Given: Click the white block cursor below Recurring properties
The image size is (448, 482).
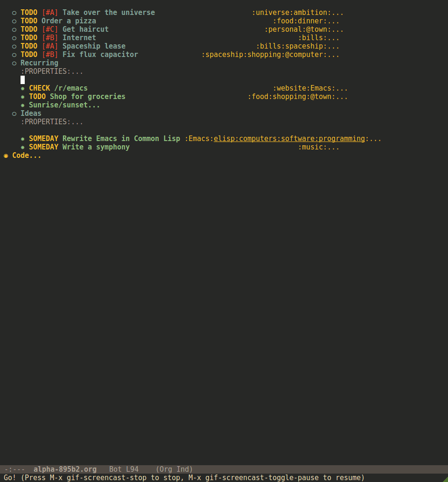Looking at the screenshot, I should click(23, 80).
